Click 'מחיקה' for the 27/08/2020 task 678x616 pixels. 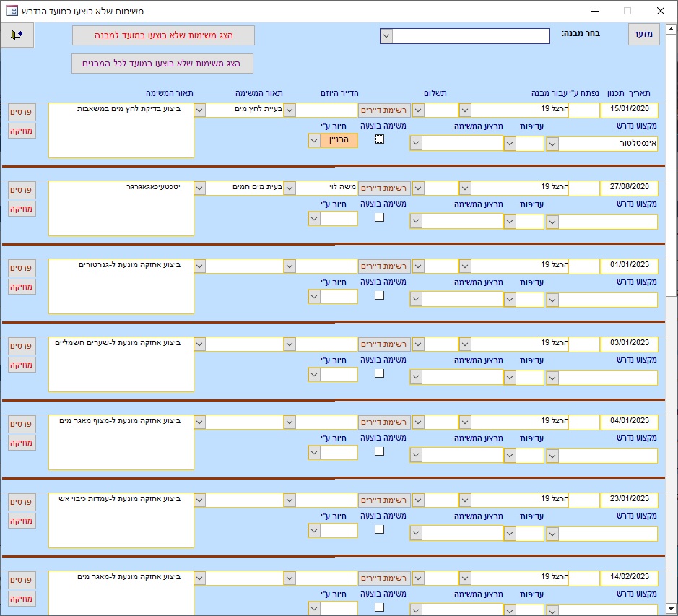pyautogui.click(x=22, y=209)
